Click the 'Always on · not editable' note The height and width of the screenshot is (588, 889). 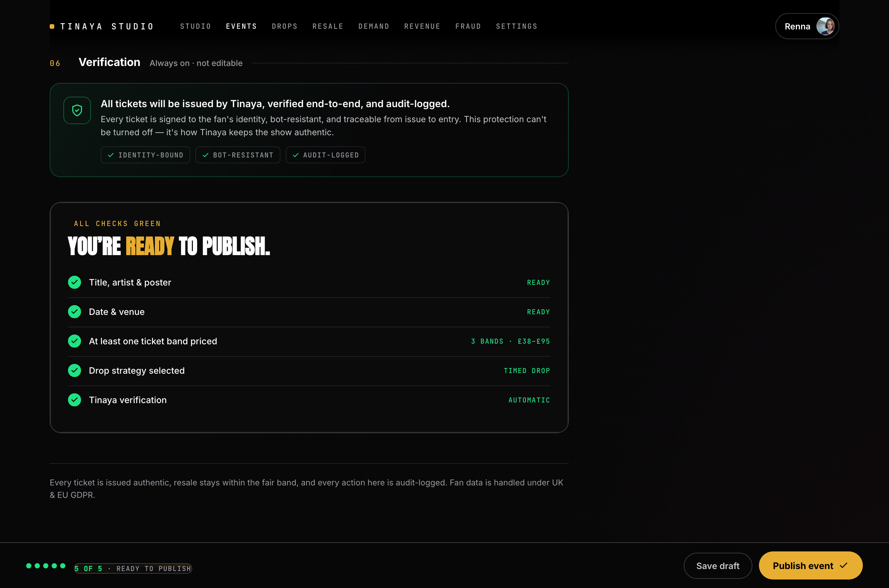click(x=196, y=63)
